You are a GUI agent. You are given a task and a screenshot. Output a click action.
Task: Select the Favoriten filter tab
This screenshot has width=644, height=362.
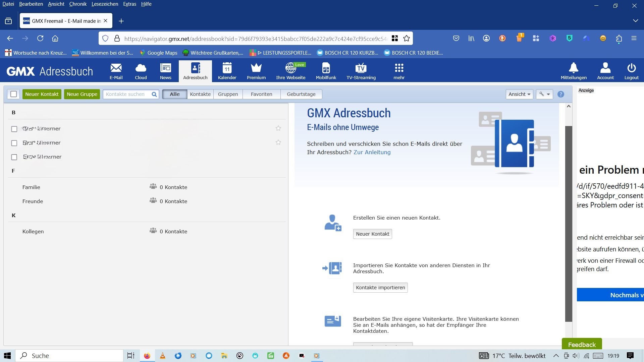261,94
